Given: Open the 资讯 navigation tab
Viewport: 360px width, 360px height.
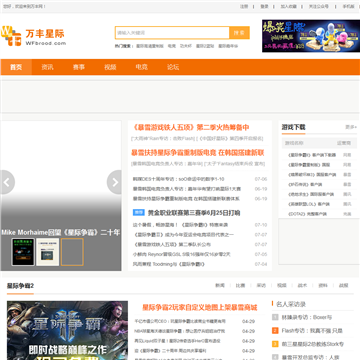Looking at the screenshot, I should click(47, 67).
